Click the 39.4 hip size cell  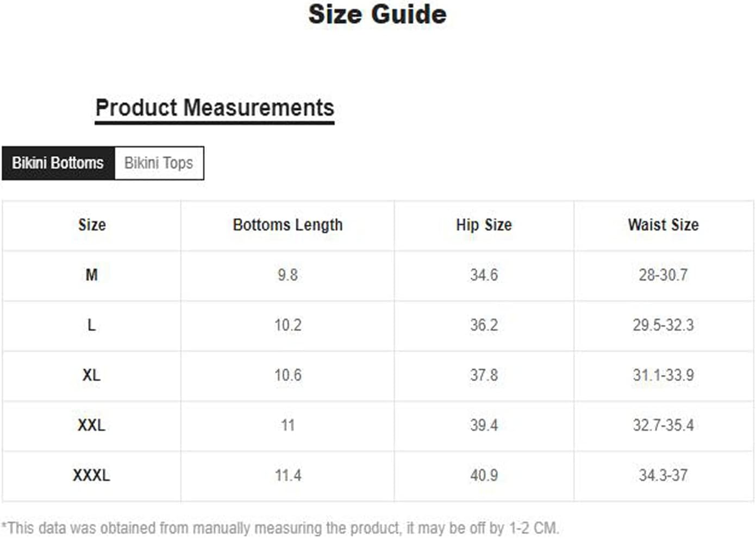[484, 425]
